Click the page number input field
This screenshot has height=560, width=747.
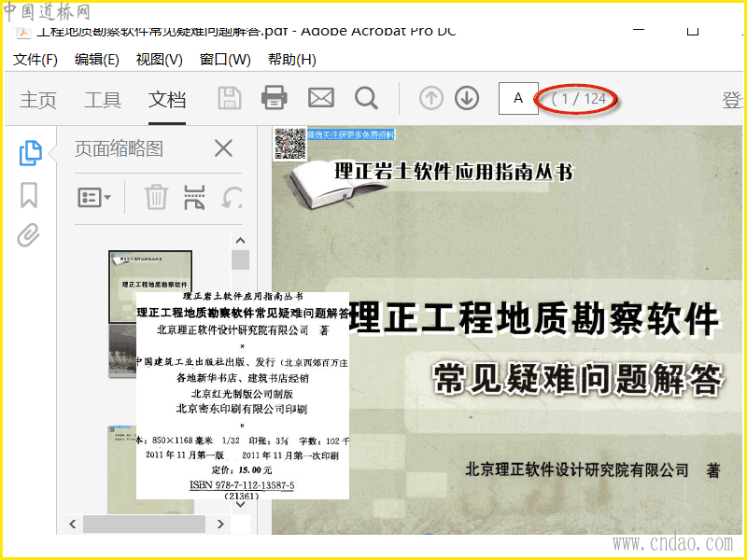[518, 99]
